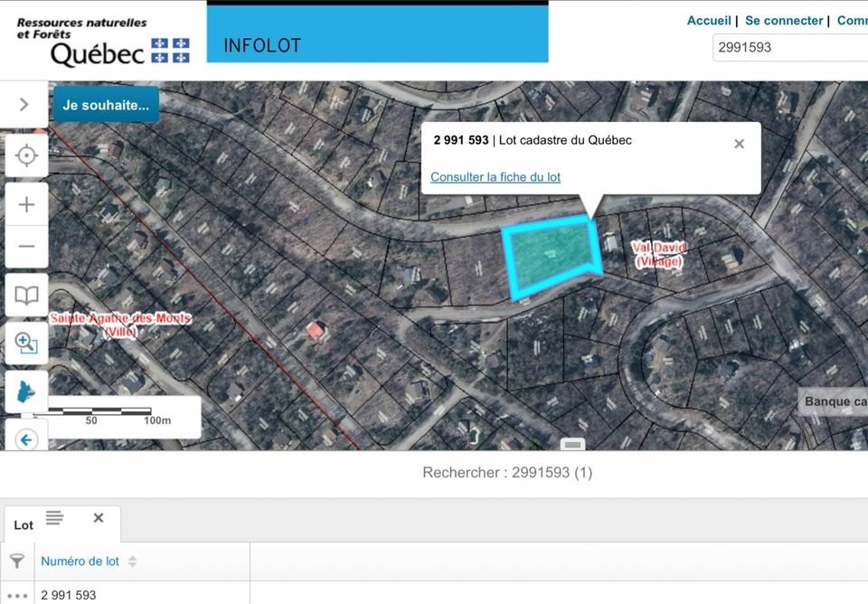868x604 pixels.
Task: Open row actions for lot 2 991 593
Action: pyautogui.click(x=16, y=595)
